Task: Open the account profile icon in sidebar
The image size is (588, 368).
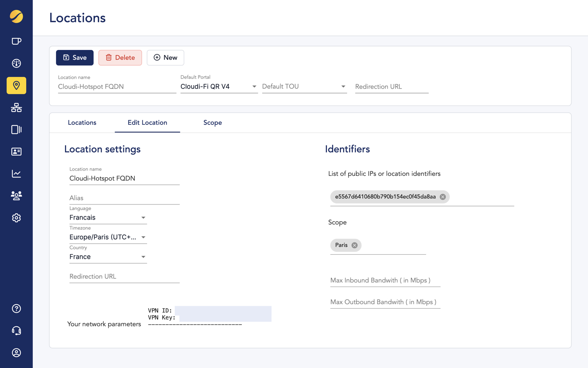Action: (x=16, y=352)
